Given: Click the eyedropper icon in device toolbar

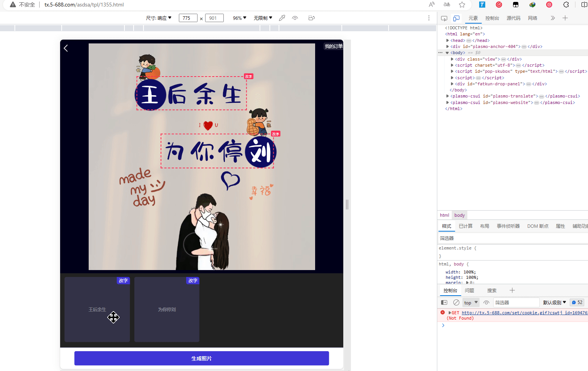Looking at the screenshot, I should [x=282, y=18].
